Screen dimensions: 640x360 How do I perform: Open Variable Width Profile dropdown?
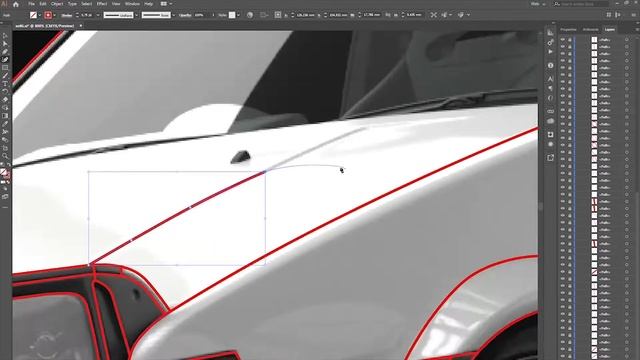(x=136, y=15)
